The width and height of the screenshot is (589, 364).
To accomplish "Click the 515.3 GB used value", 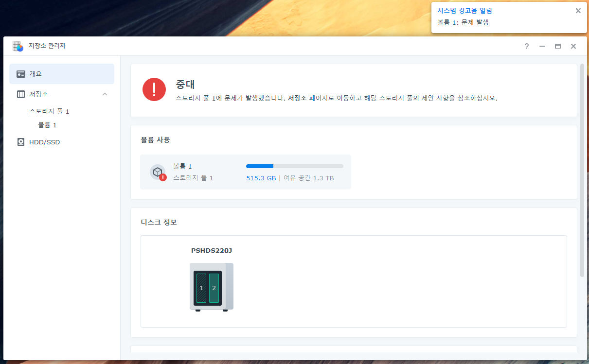I will [261, 178].
